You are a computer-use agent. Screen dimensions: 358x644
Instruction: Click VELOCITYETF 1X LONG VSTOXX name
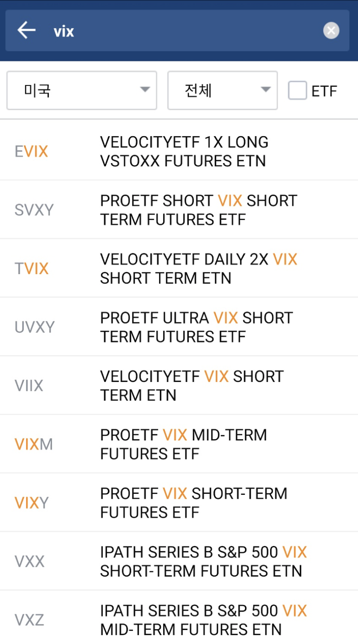(184, 151)
